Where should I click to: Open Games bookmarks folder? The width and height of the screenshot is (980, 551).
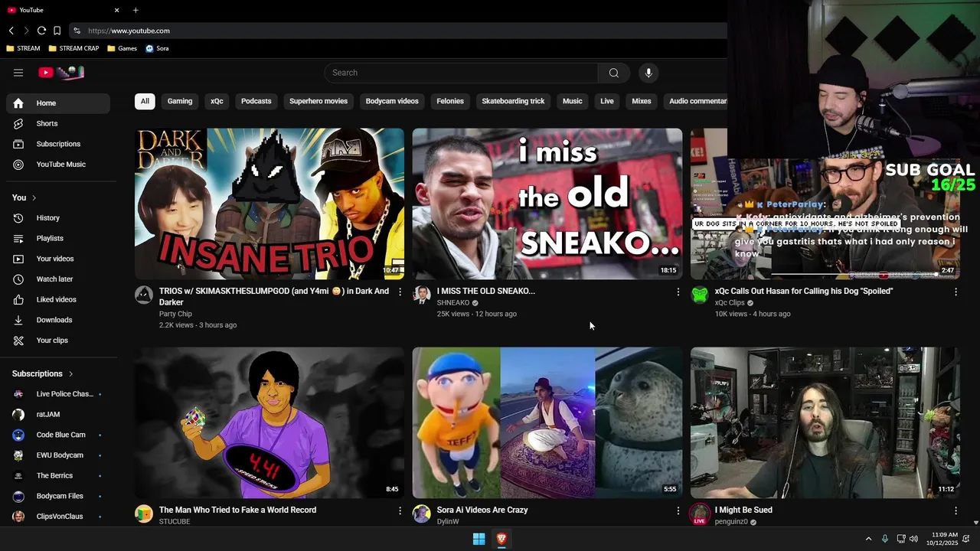point(122,48)
